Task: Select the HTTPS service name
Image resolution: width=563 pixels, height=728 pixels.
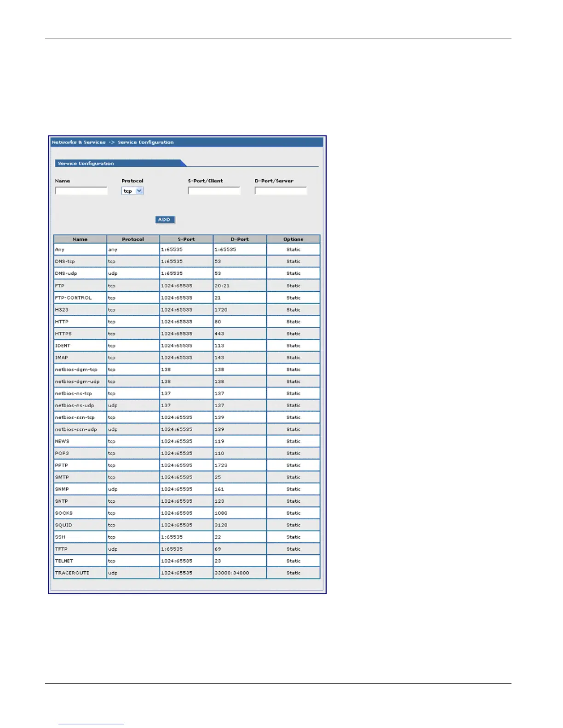Action: [x=63, y=334]
